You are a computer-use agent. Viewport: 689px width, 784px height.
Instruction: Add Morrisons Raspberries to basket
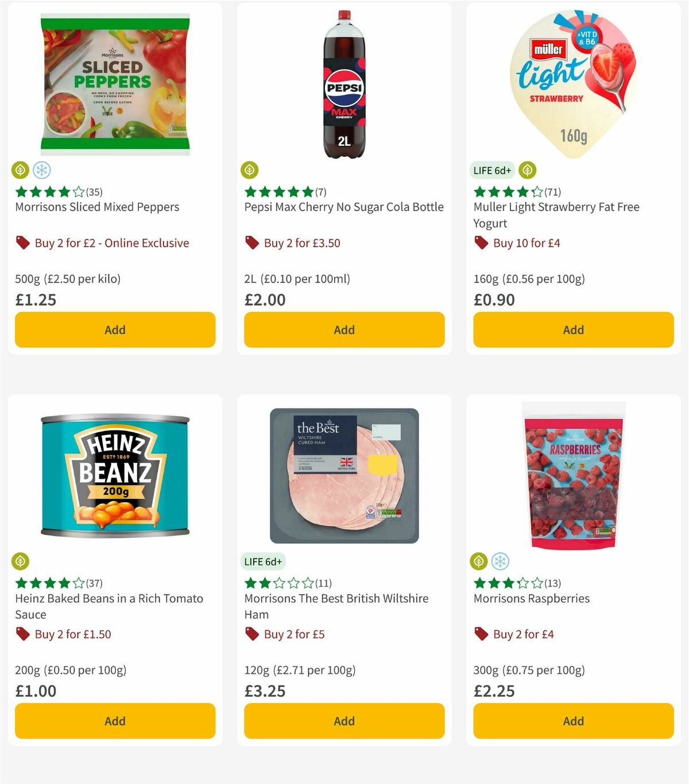[x=573, y=721]
